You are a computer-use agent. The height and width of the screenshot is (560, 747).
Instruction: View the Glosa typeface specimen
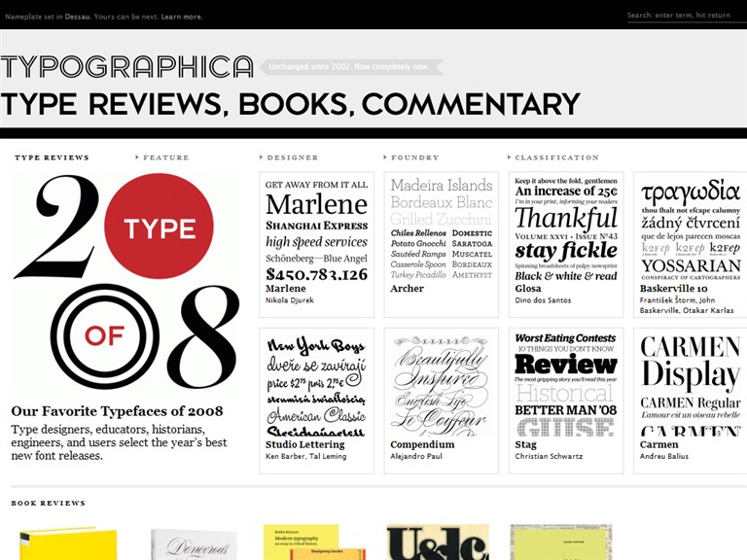point(565,228)
